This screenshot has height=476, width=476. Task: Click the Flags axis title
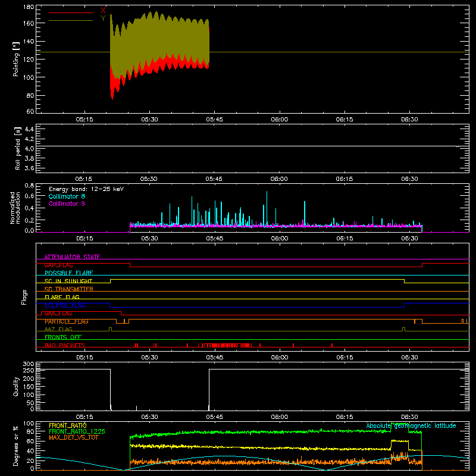(24, 297)
